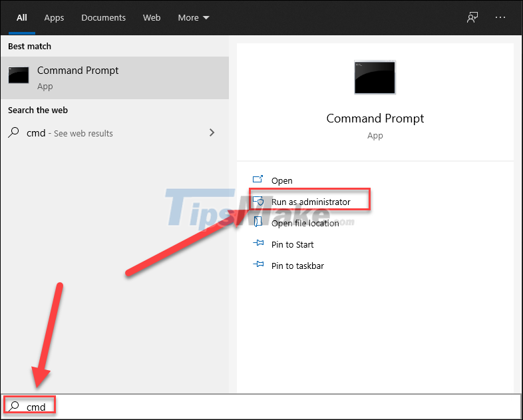Click the Search the web heading
Screen dimensions: 523x420
tap(38, 110)
